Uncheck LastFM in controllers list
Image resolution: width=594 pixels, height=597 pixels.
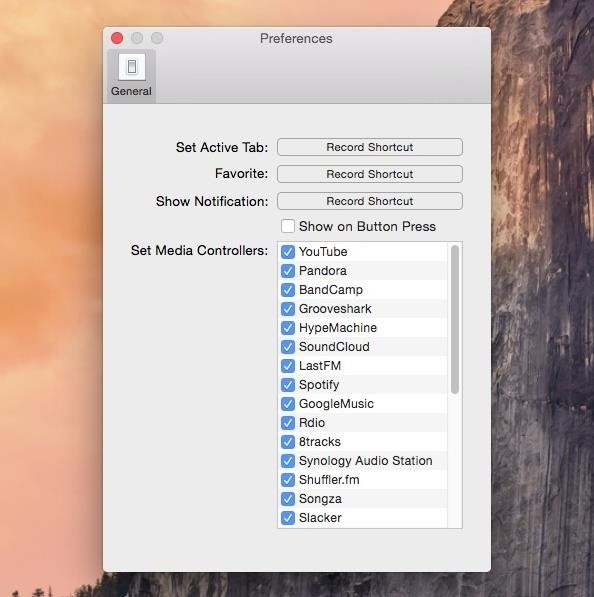[x=288, y=366]
